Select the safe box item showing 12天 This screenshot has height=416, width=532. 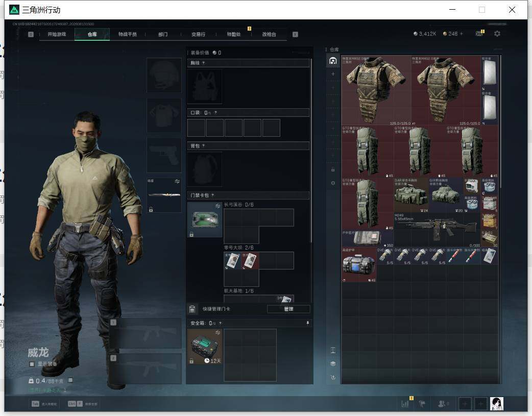pyautogui.click(x=205, y=347)
